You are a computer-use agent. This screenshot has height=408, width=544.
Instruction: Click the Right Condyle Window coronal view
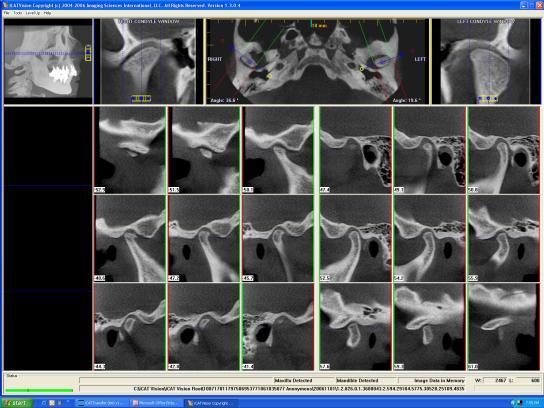click(148, 62)
